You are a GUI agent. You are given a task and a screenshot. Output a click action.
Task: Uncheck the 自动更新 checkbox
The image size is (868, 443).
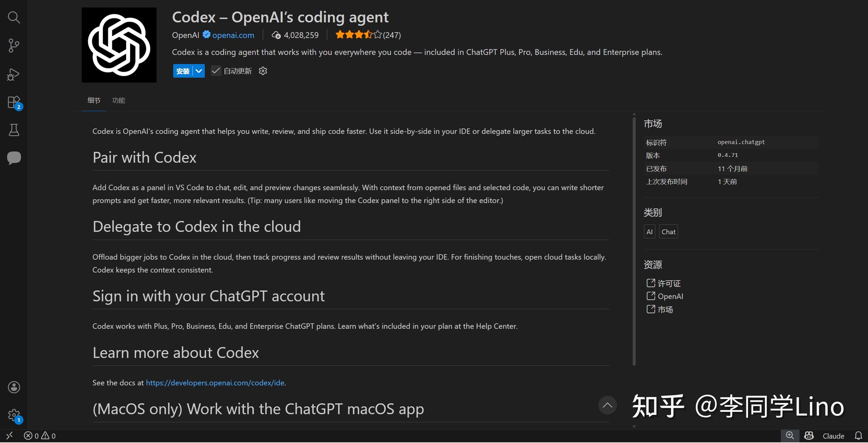(x=216, y=71)
